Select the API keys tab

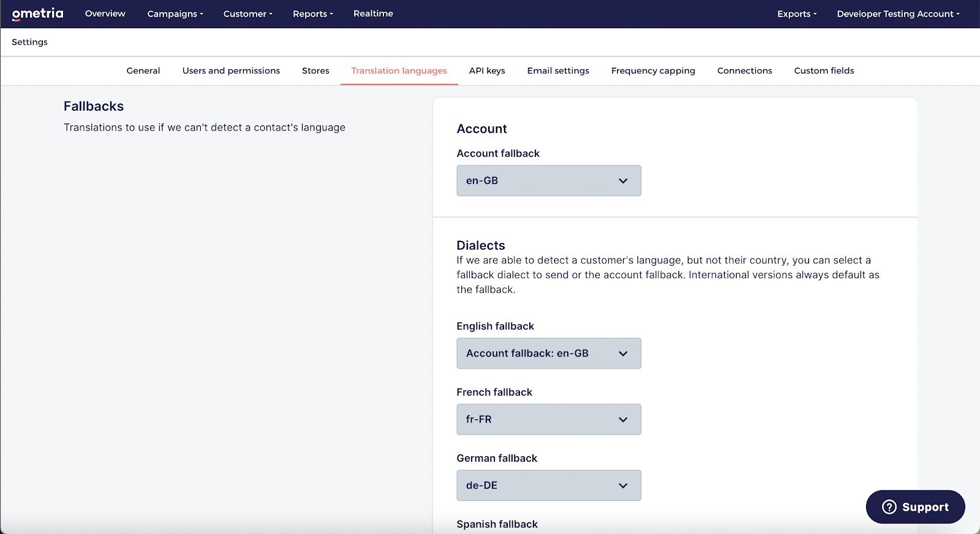[487, 71]
